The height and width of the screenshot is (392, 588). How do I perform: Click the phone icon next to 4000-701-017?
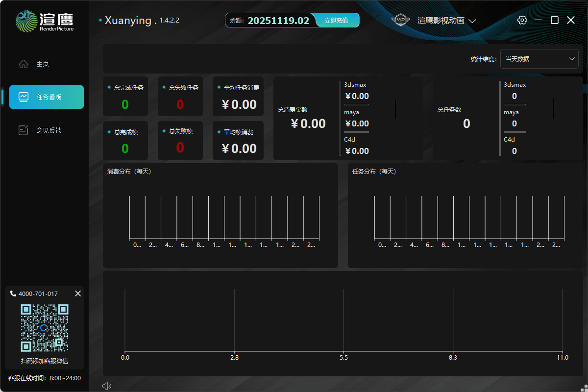[x=13, y=294]
